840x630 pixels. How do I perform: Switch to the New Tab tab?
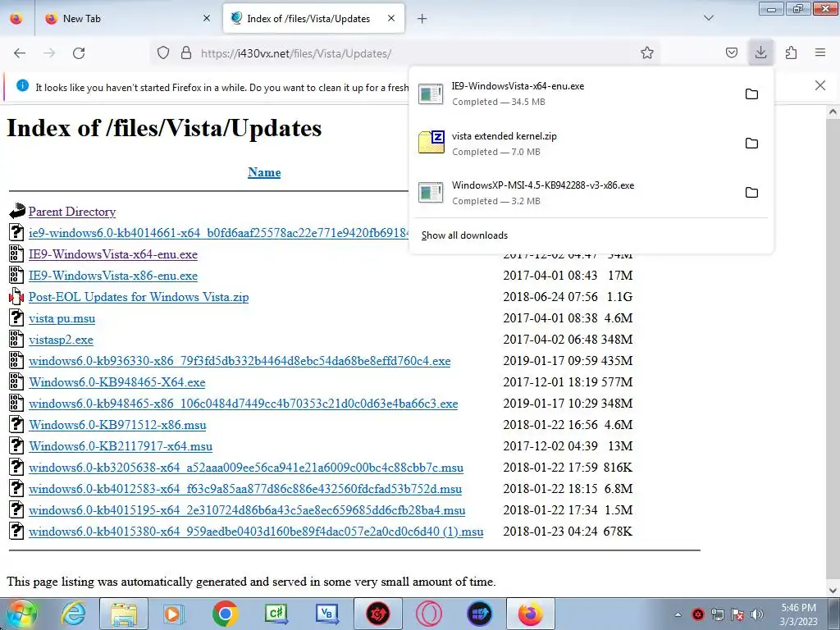(x=127, y=19)
